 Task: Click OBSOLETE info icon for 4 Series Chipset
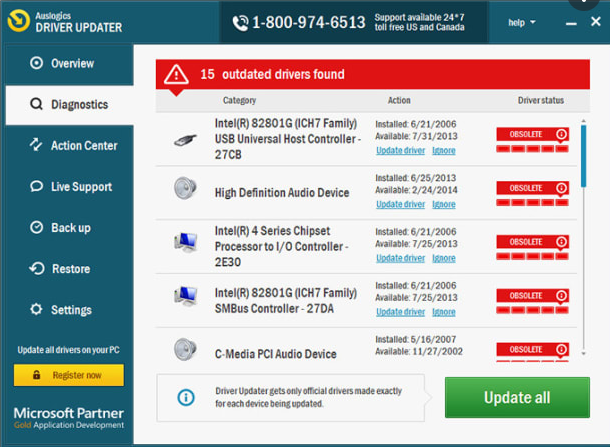coord(561,242)
